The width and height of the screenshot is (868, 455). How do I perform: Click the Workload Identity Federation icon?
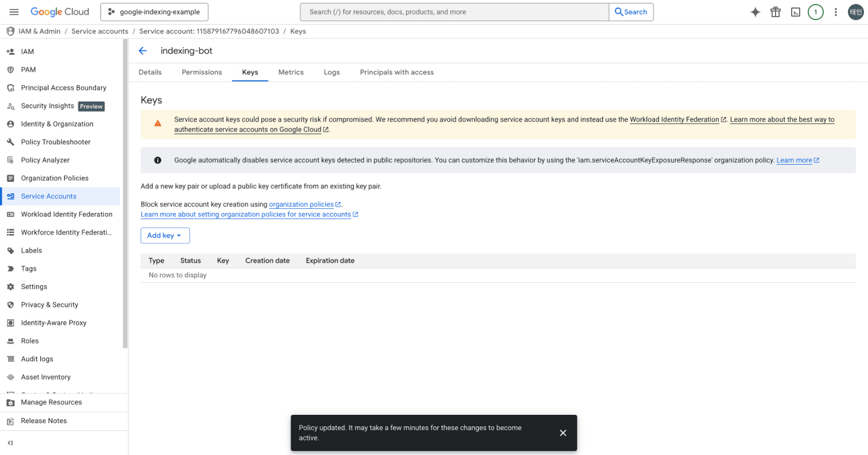coord(10,215)
